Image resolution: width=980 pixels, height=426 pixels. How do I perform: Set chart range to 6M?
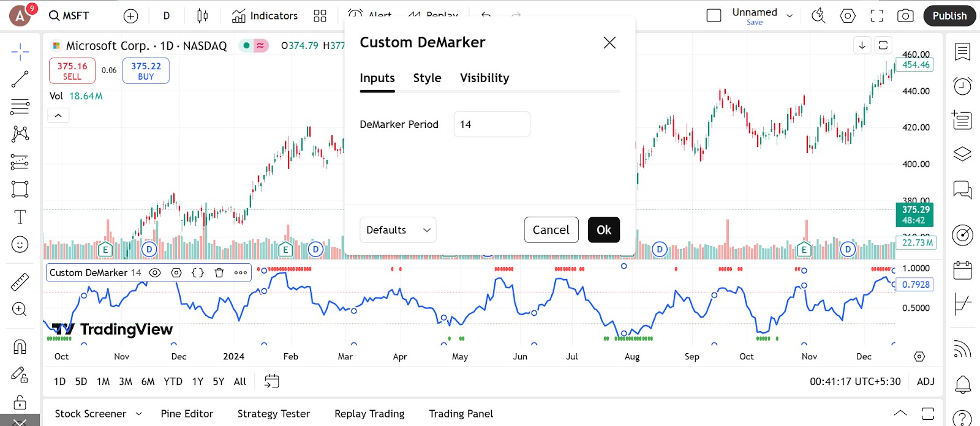148,381
